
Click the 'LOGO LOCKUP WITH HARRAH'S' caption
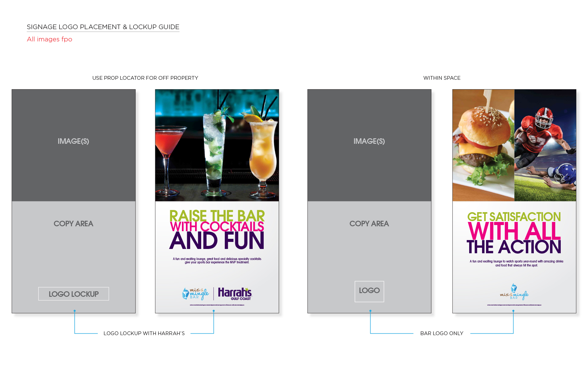pyautogui.click(x=144, y=333)
